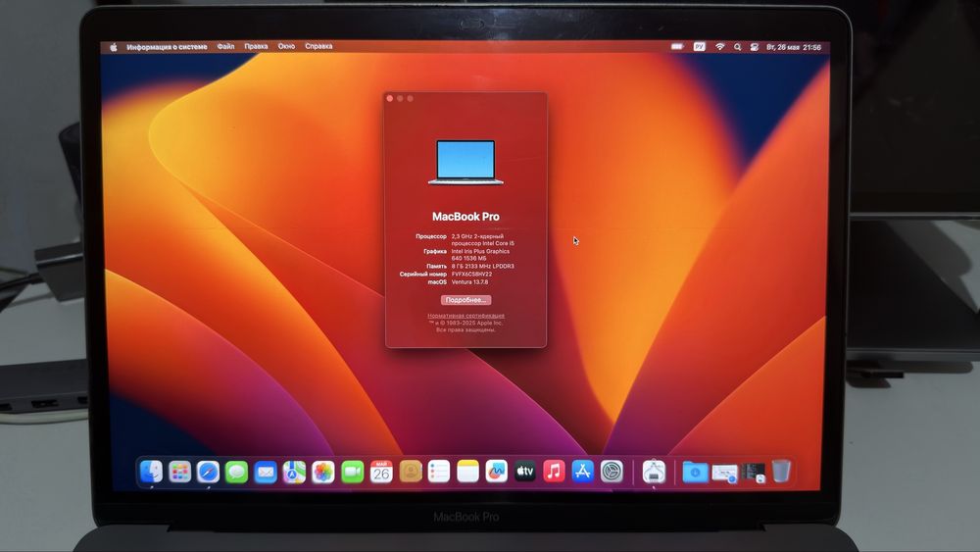Open the Trash in the dock
The height and width of the screenshot is (552, 980).
[x=781, y=471]
